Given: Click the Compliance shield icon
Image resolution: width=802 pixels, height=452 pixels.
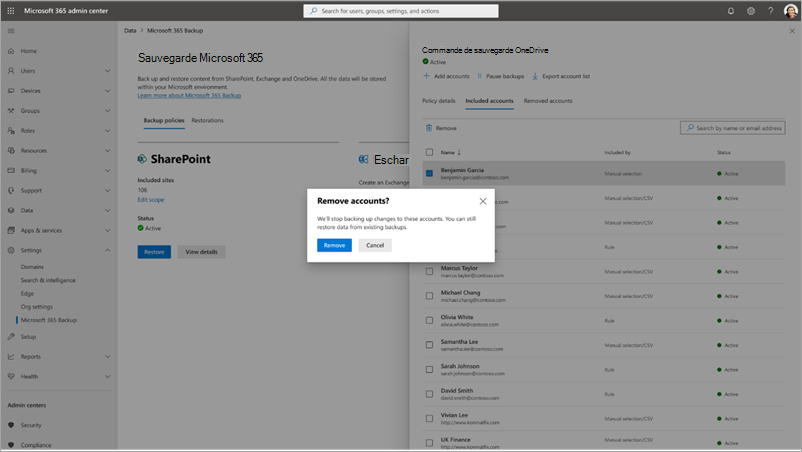Looking at the screenshot, I should coord(11,445).
